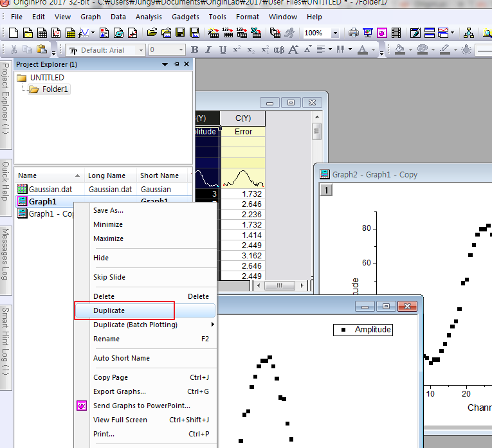Expand the New Function dropdown arrow
The height and width of the screenshot is (448, 492).
click(x=93, y=33)
